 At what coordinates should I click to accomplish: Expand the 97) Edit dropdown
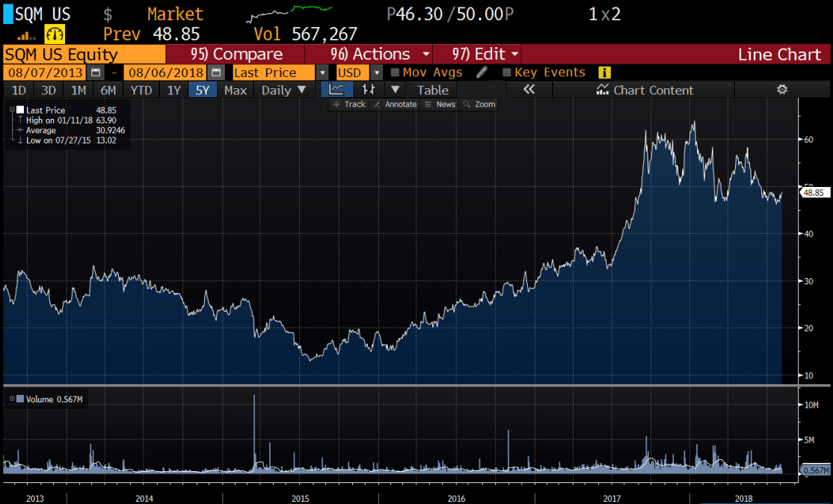[514, 54]
